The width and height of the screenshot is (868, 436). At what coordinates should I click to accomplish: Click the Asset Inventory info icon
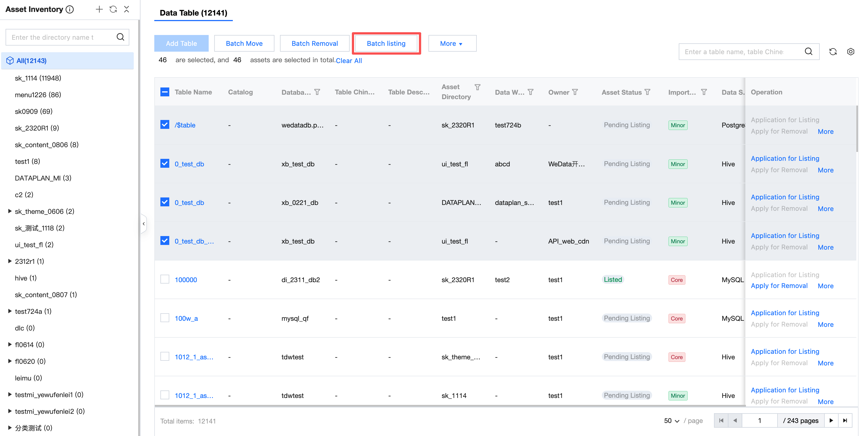[x=70, y=9]
